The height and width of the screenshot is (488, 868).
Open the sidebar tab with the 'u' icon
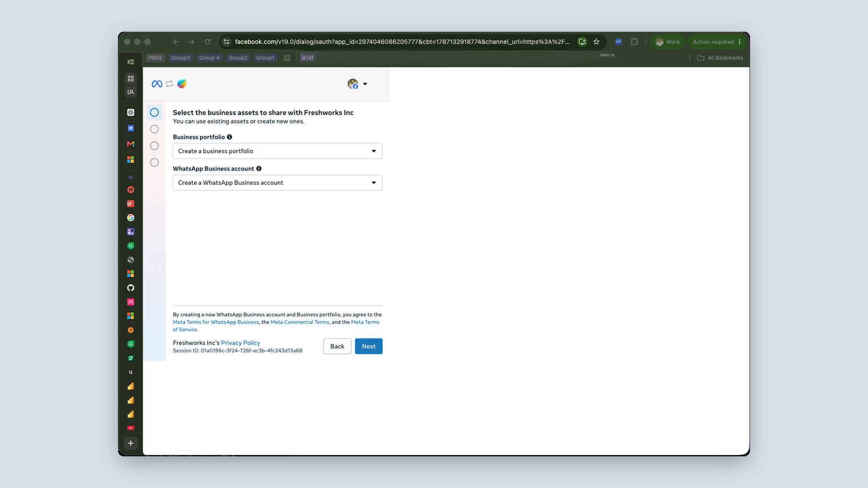131,372
